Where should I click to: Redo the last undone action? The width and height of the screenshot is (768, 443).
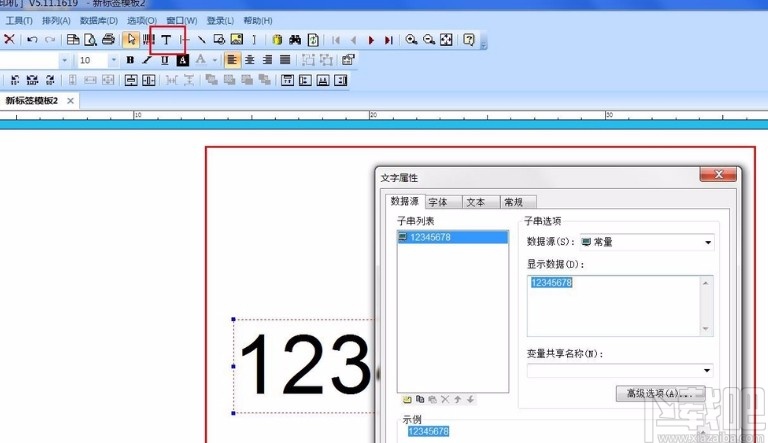click(x=49, y=40)
